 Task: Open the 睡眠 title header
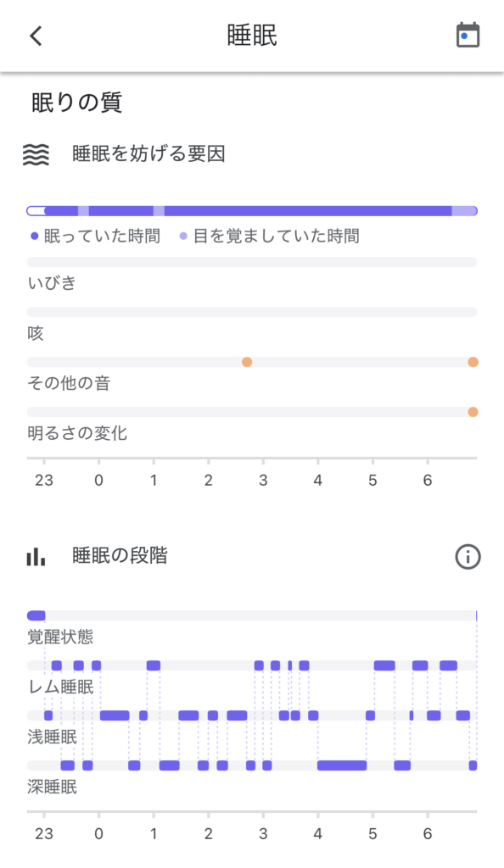click(252, 35)
